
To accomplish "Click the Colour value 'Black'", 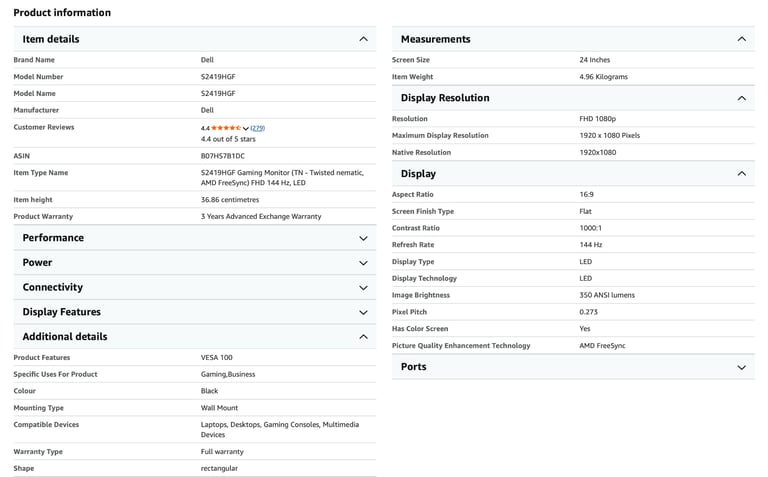I will point(210,391).
